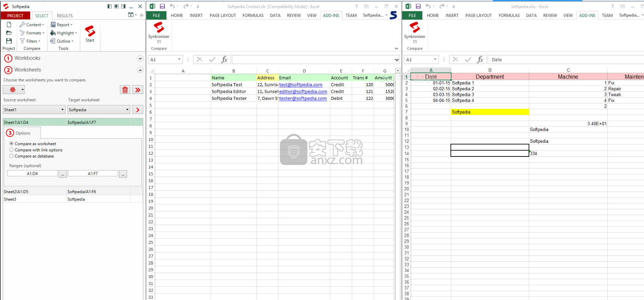Click Department header cell in Softpedia.xlsx
644x300 pixels.
(x=490, y=77)
